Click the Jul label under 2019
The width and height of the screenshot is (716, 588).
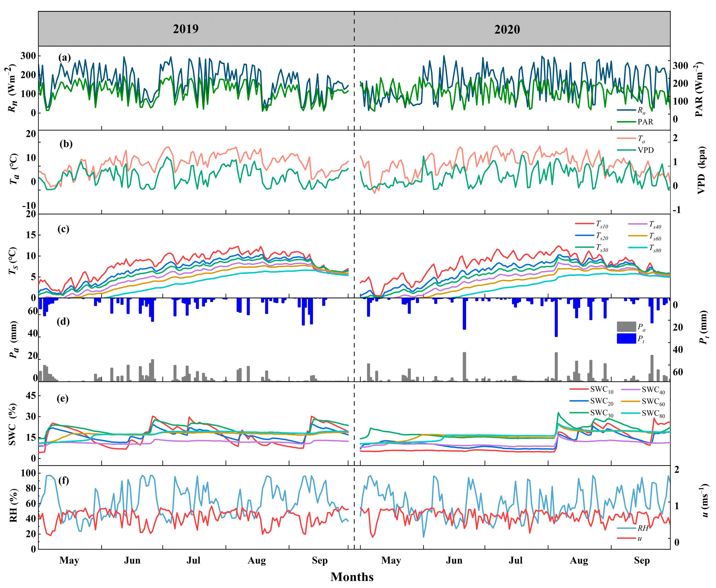point(193,560)
